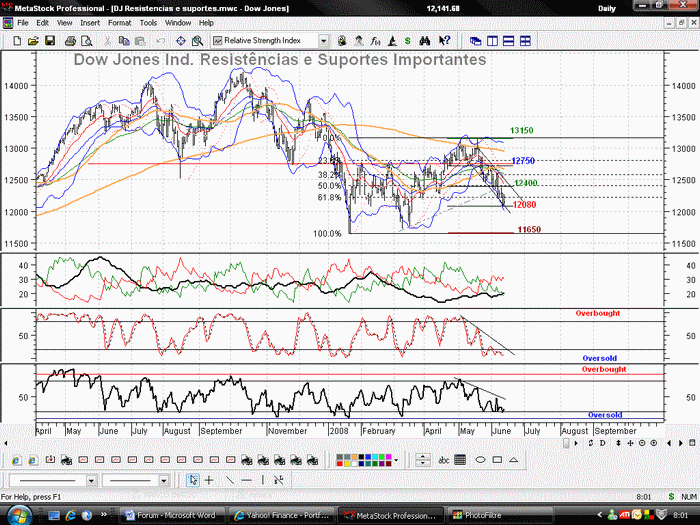700x525 pixels.
Task: Open the Print Preview tool
Action: (87, 41)
